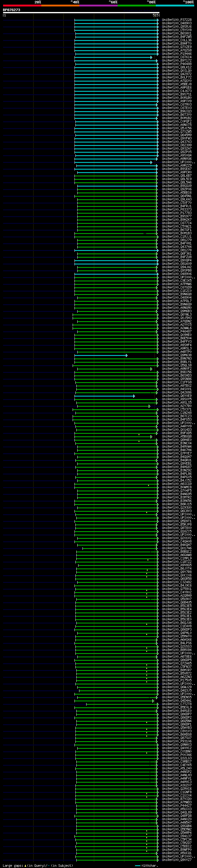Open the UniRef100_C6T6I4 hit label

point(177,57)
